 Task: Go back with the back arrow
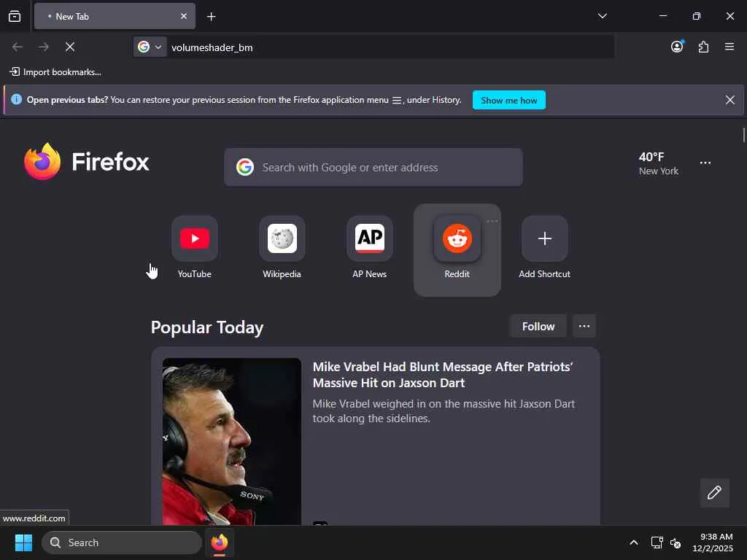click(x=18, y=47)
